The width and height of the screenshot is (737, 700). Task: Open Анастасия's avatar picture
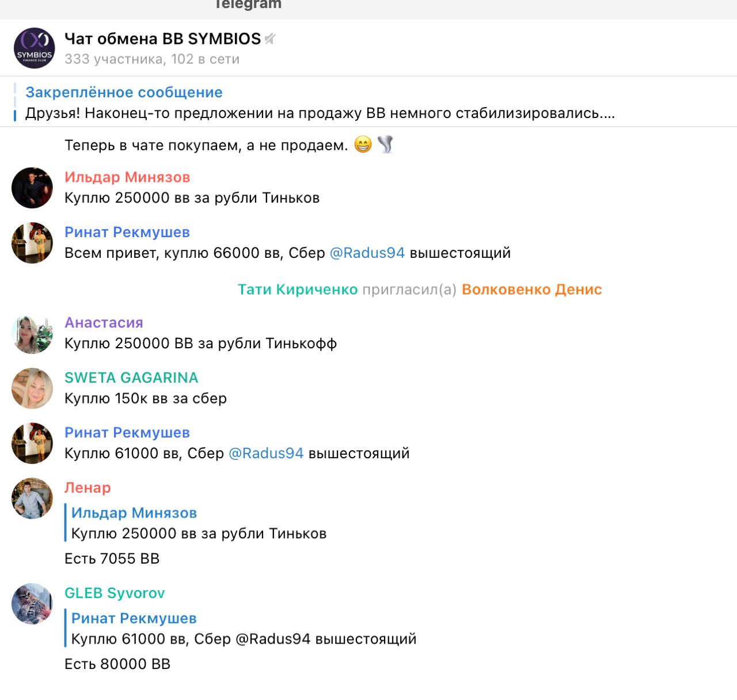32,333
